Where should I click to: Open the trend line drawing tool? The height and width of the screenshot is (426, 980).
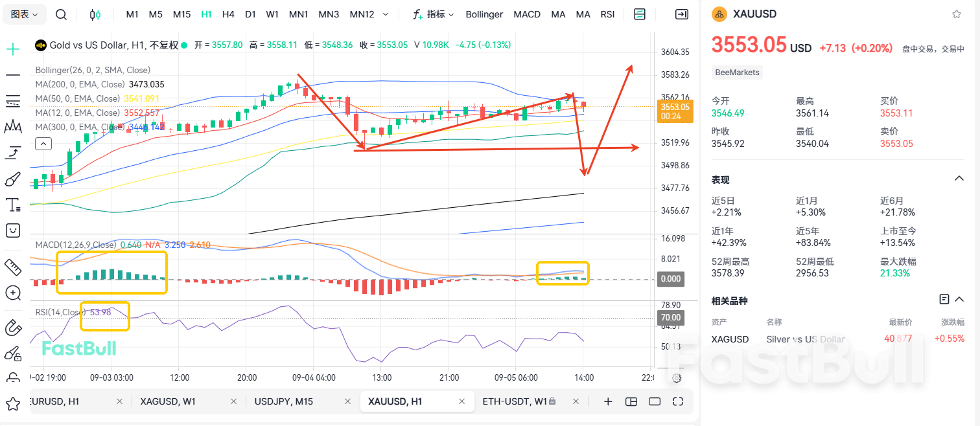click(12, 74)
